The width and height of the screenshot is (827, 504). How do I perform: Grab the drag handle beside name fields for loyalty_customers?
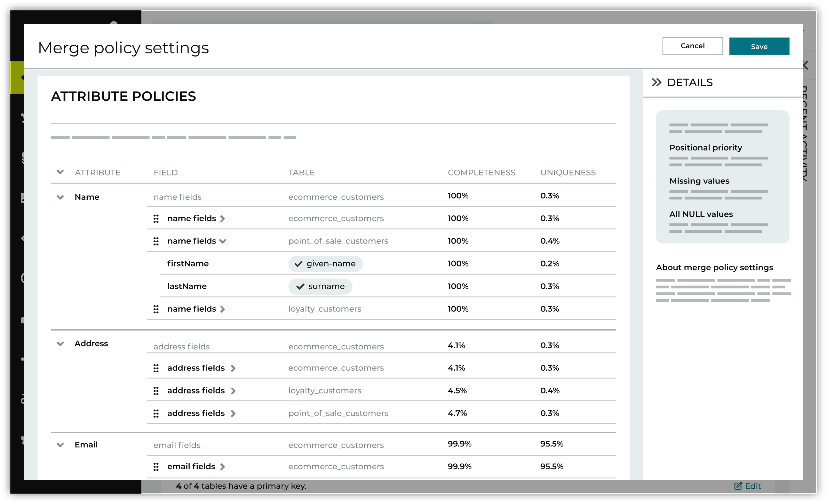point(156,309)
